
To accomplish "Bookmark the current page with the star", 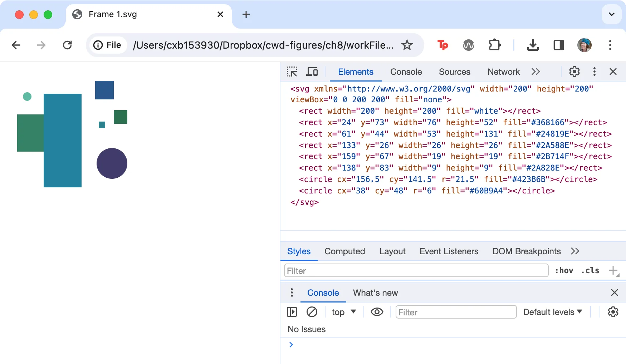I will tap(407, 45).
